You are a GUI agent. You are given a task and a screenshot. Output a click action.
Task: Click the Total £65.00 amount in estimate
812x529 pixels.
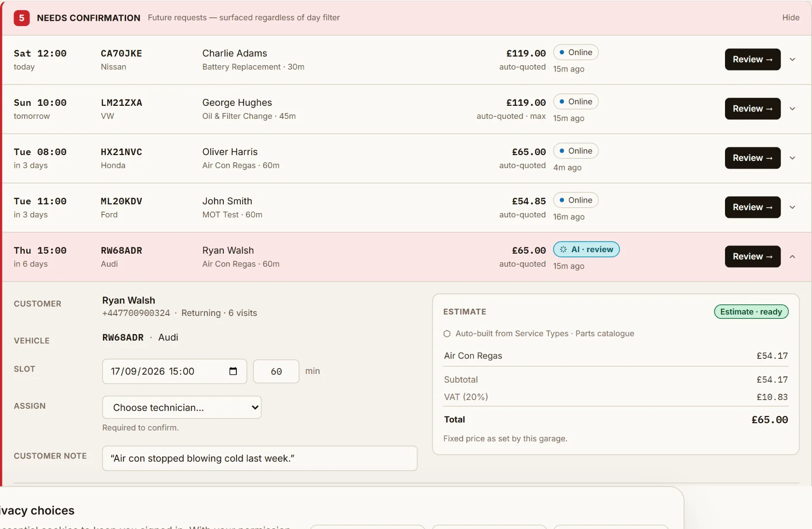pyautogui.click(x=769, y=420)
